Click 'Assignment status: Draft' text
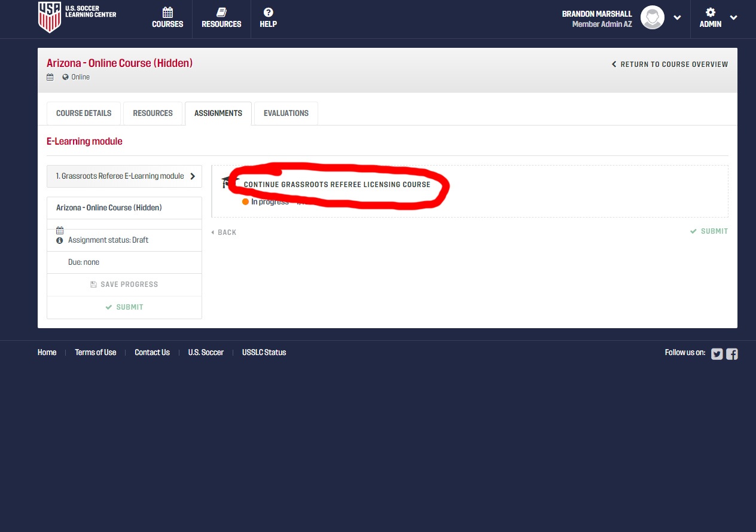 click(x=108, y=240)
